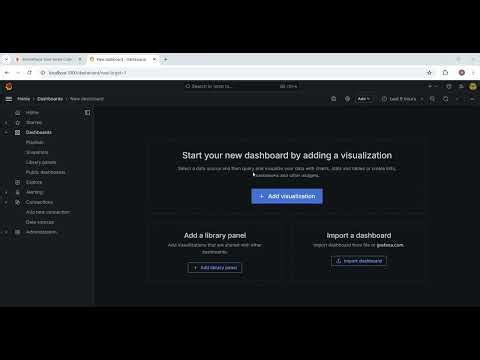Open refresh interval dropdown arrow
This screenshot has width=480, height=360.
458,99
